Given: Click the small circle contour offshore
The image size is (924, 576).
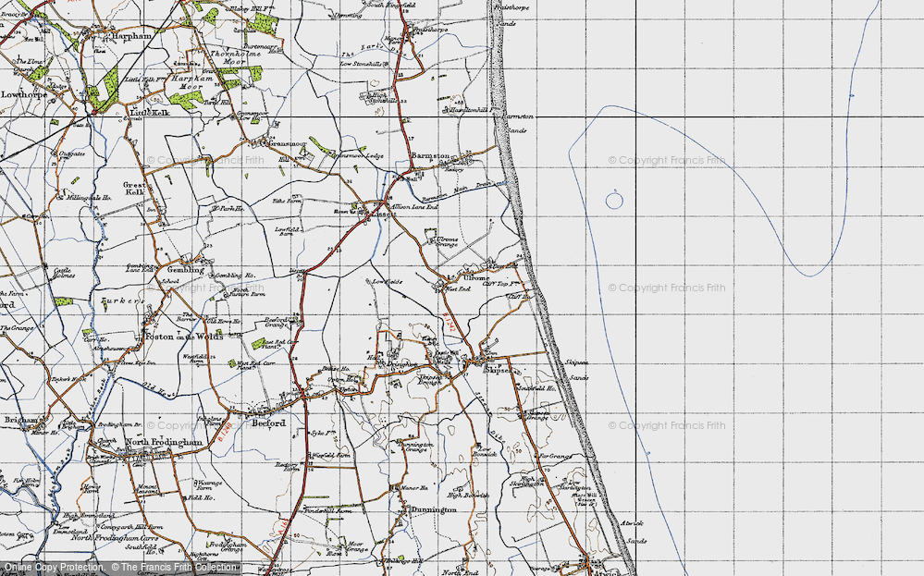Looking at the screenshot, I should click(615, 201).
